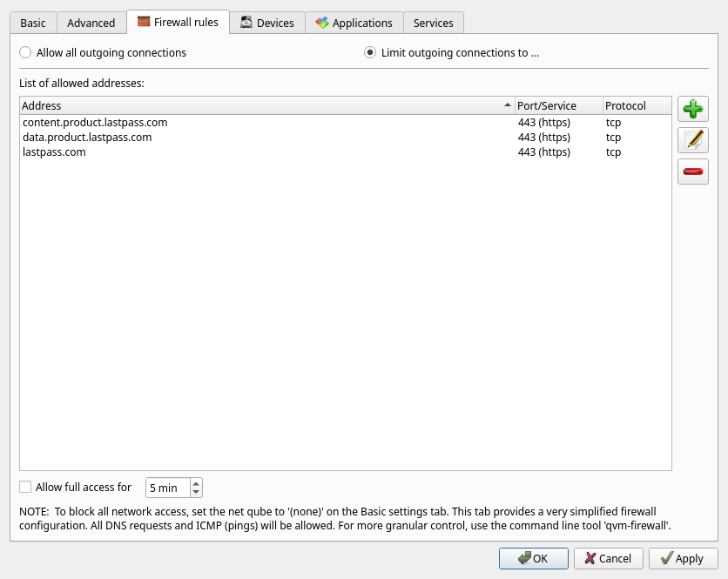Image resolution: width=728 pixels, height=579 pixels.
Task: Select the lastpass.com rule row
Action: click(346, 152)
